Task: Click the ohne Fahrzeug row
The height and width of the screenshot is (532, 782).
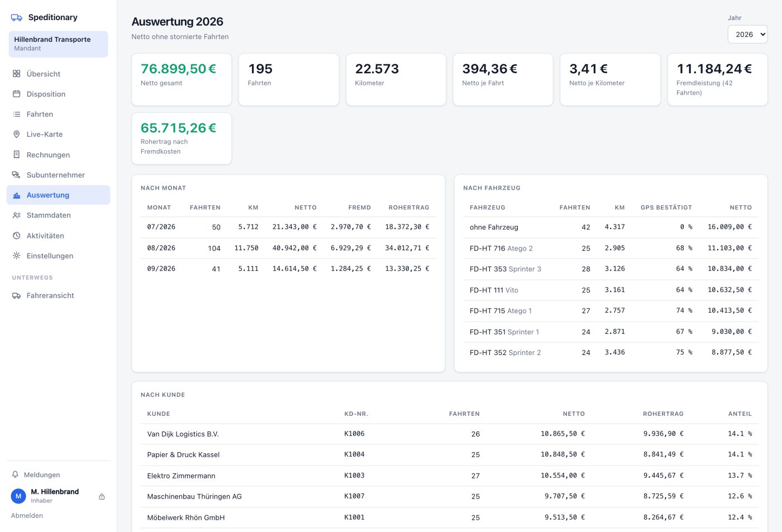Action: coord(611,227)
